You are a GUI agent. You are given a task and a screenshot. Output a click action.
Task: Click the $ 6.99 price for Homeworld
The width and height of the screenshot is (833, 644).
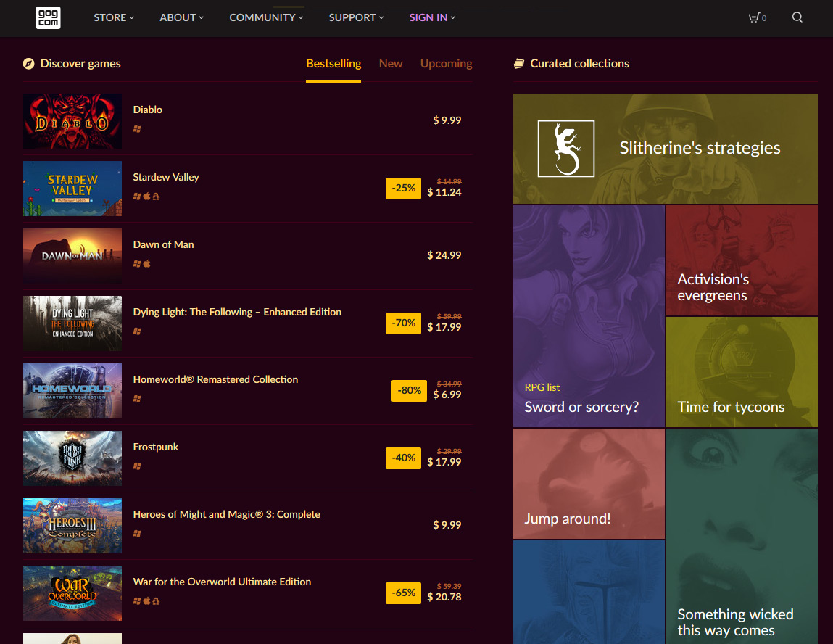pos(447,395)
